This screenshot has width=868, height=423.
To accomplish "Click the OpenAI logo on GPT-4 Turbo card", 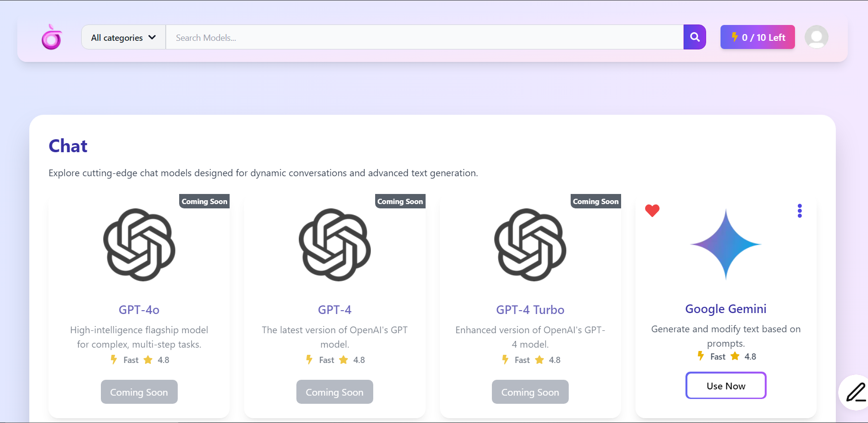I will click(x=530, y=245).
